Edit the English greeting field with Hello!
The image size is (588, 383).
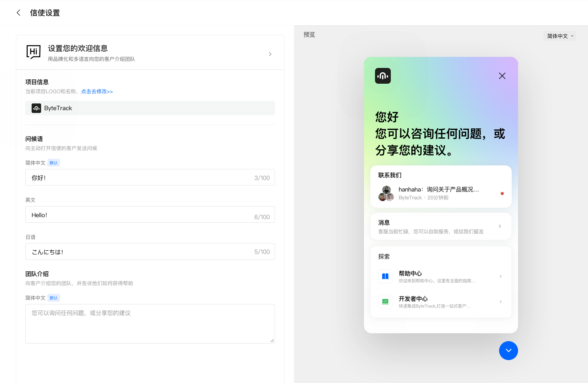(x=150, y=214)
